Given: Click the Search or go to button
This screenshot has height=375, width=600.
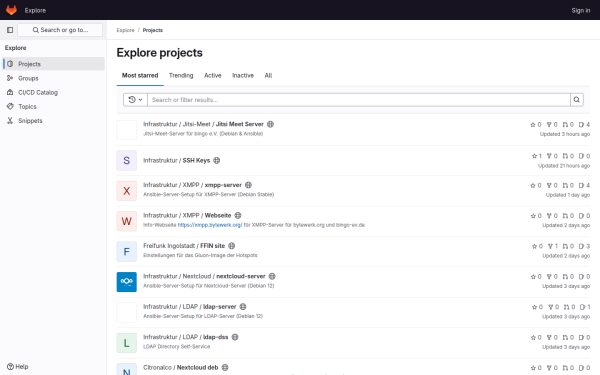Looking at the screenshot, I should coord(60,30).
